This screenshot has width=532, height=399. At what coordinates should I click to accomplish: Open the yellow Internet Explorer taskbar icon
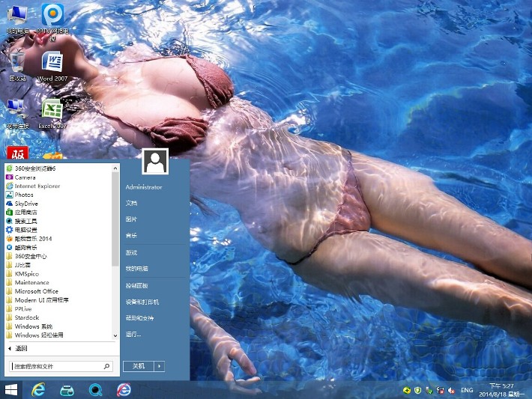(x=38, y=390)
